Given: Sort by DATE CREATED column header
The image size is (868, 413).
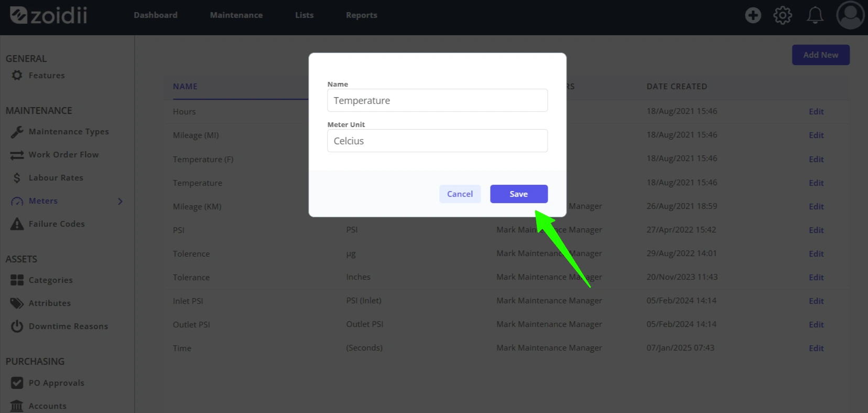Looking at the screenshot, I should pos(677,87).
